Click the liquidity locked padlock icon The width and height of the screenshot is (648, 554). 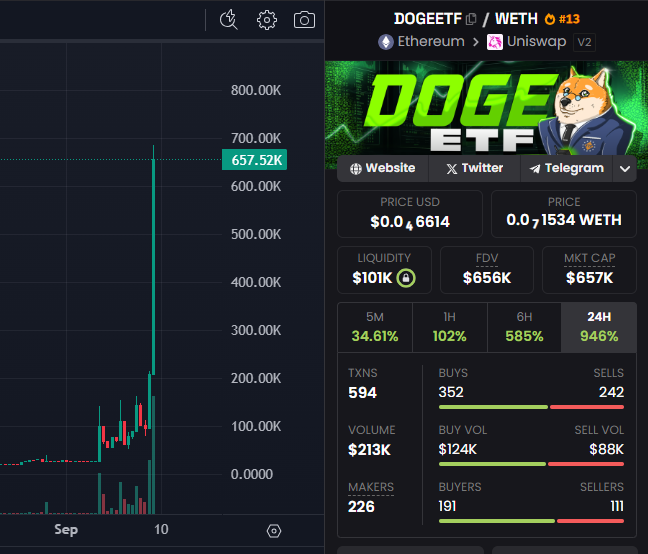(x=406, y=278)
